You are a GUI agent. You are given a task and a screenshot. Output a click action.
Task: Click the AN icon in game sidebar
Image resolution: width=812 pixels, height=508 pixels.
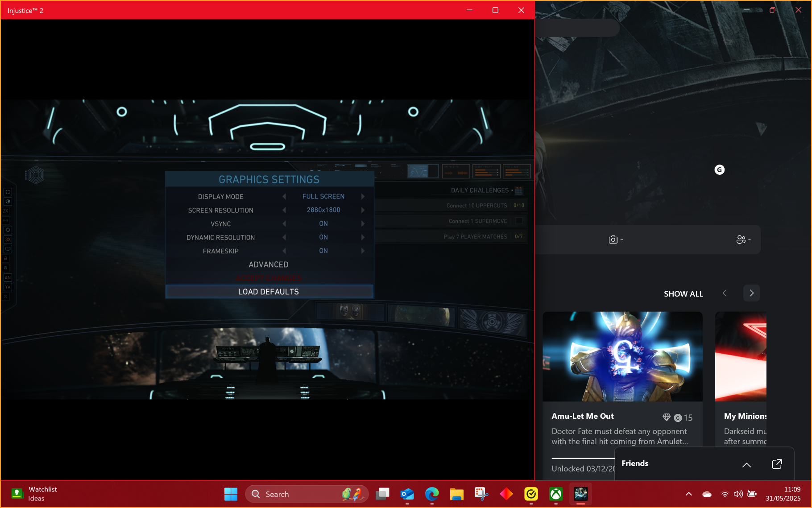(8, 277)
